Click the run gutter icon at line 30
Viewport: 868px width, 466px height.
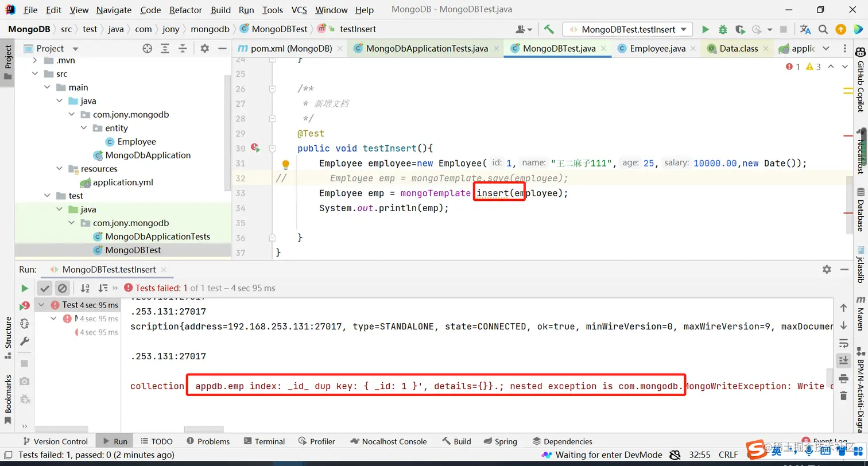(x=255, y=148)
